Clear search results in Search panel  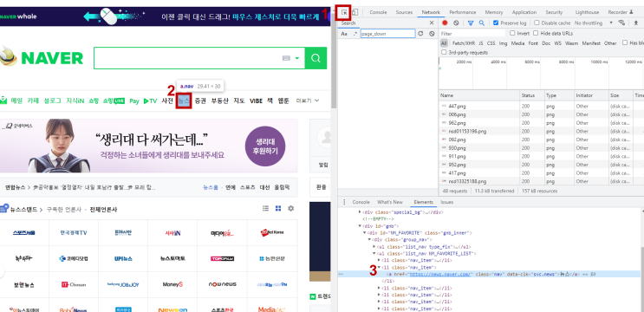pos(432,34)
